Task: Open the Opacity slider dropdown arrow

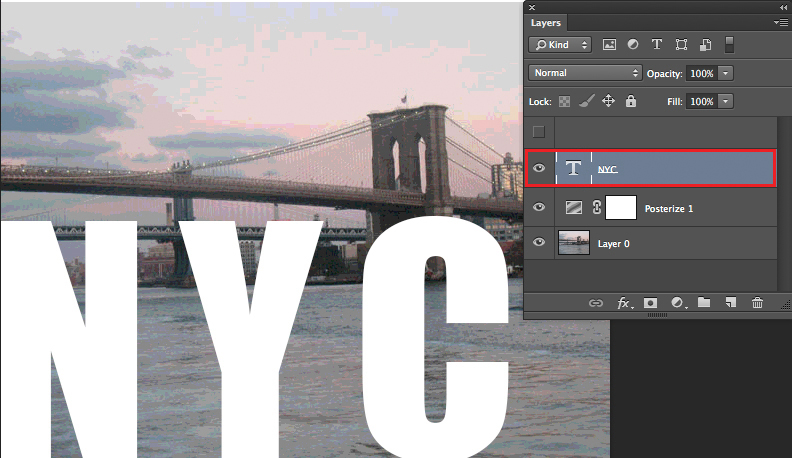Action: click(726, 73)
